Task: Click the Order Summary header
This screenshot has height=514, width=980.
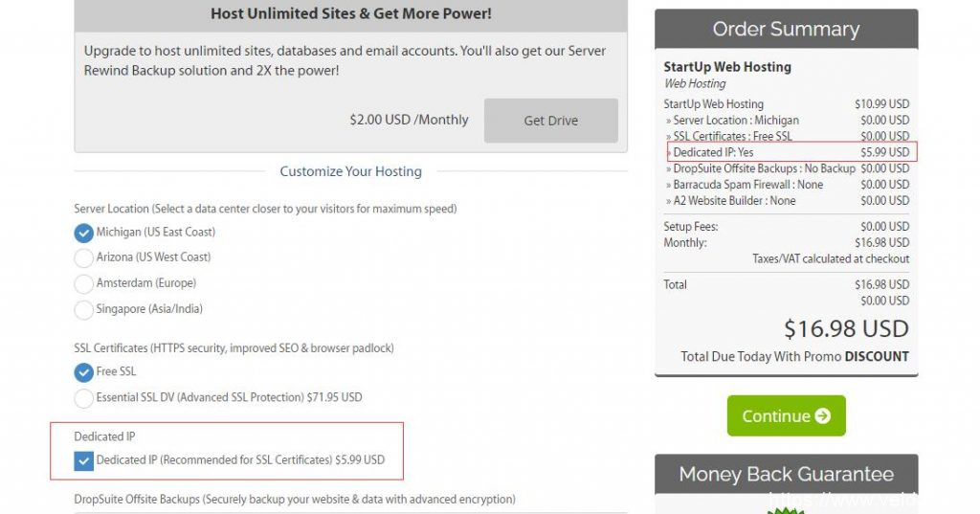Action: click(x=786, y=30)
